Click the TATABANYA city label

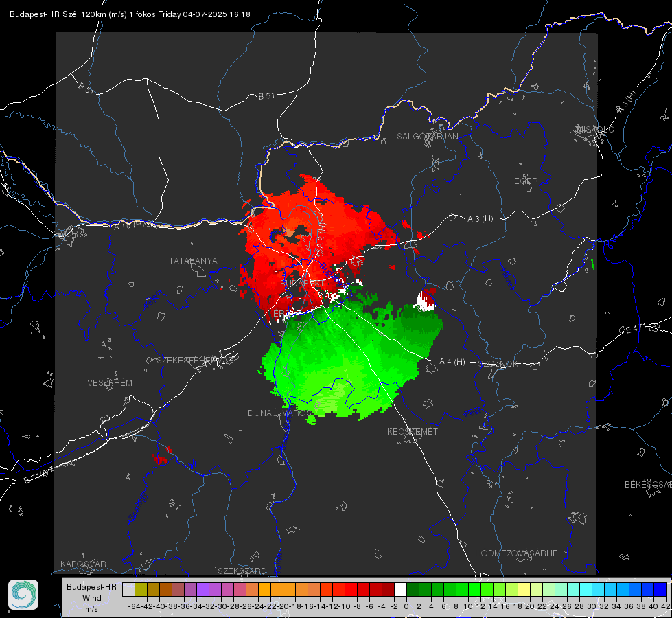click(193, 260)
